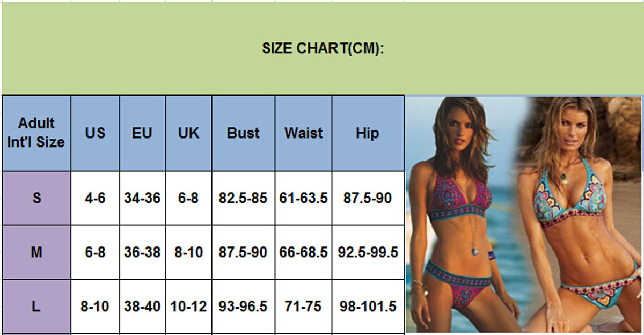The image size is (644, 335).
Task: Select the Adult Int'l Size header cell
Action: point(36,133)
